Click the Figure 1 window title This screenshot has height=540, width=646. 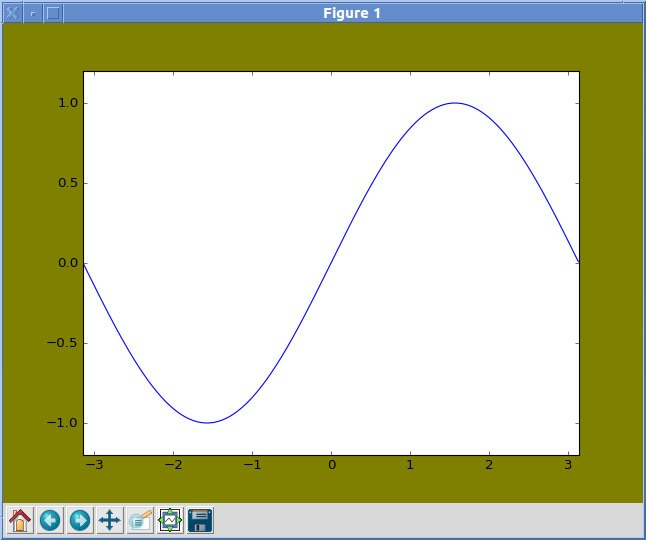point(351,13)
